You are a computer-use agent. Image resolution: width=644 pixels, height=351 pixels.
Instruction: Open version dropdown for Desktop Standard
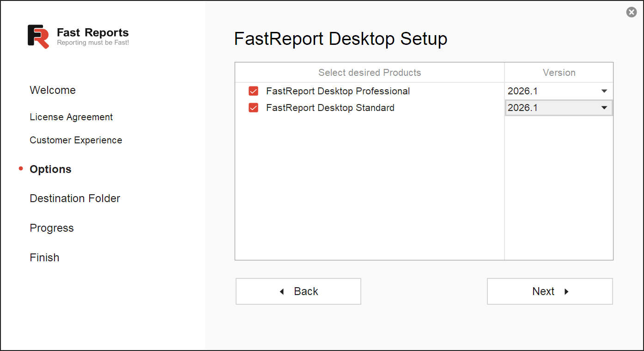coord(604,108)
